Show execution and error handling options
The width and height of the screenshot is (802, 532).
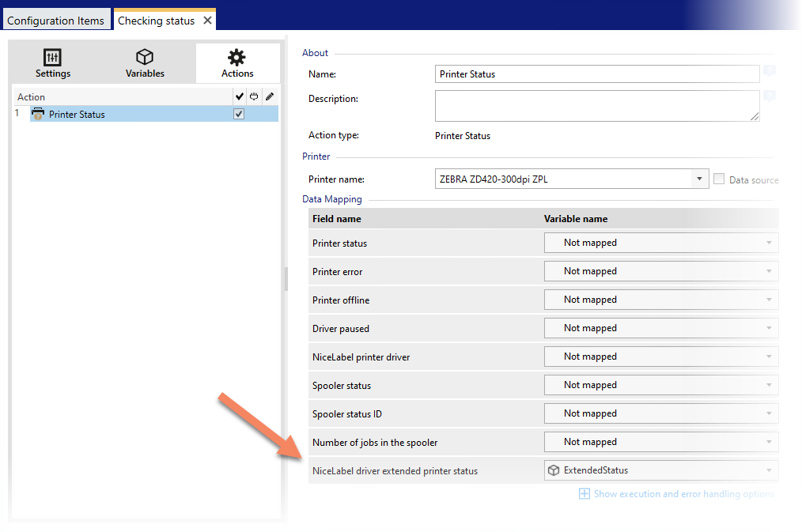(x=676, y=493)
